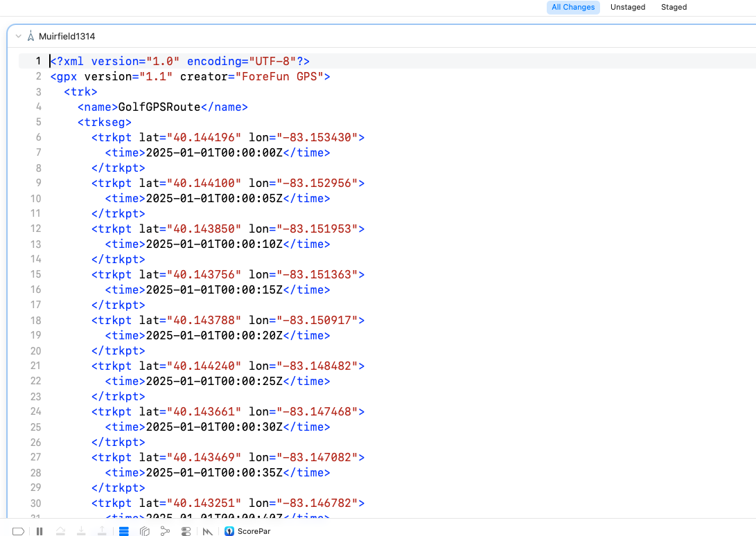The width and height of the screenshot is (756, 536).
Task: Click the Step Into debug button
Action: [81, 531]
